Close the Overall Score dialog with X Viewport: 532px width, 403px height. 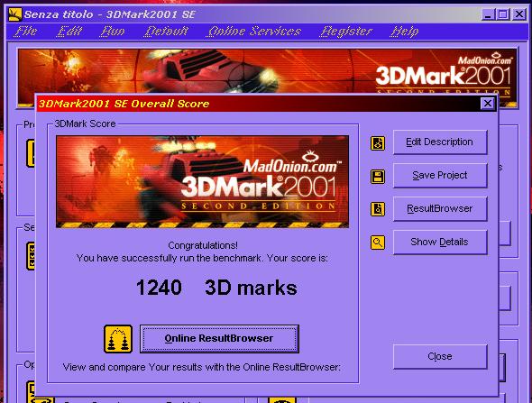coord(488,103)
